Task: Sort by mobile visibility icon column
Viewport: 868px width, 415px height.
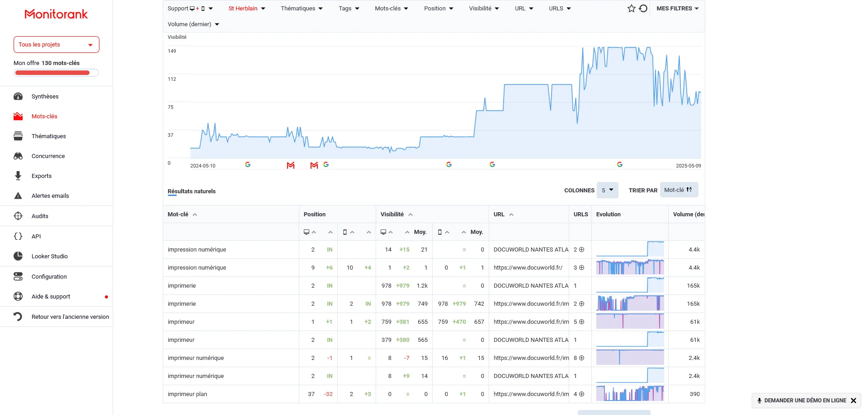Action: [443, 232]
